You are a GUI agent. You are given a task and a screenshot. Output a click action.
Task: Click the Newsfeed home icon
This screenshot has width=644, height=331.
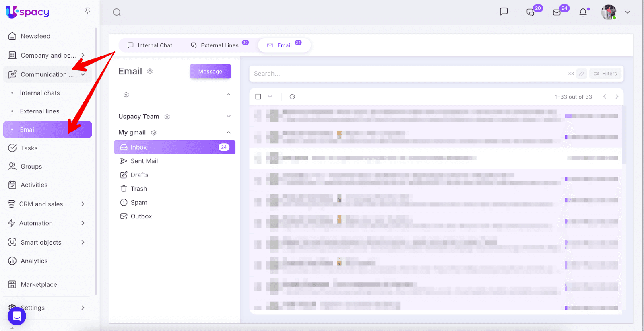pos(12,36)
